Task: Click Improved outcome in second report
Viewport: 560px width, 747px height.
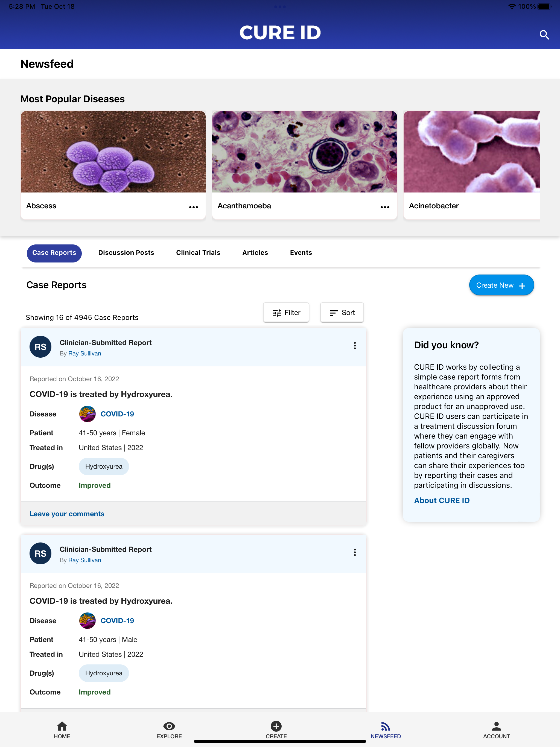Action: (95, 692)
